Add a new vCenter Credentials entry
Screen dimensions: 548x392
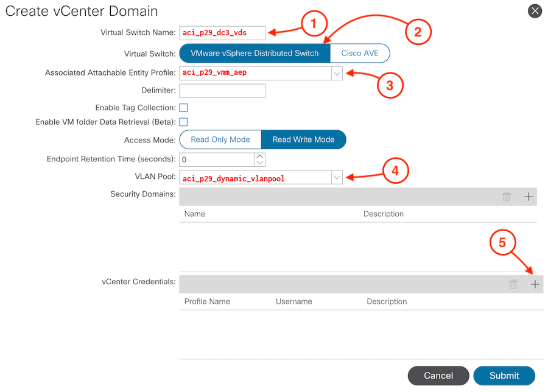click(x=535, y=284)
